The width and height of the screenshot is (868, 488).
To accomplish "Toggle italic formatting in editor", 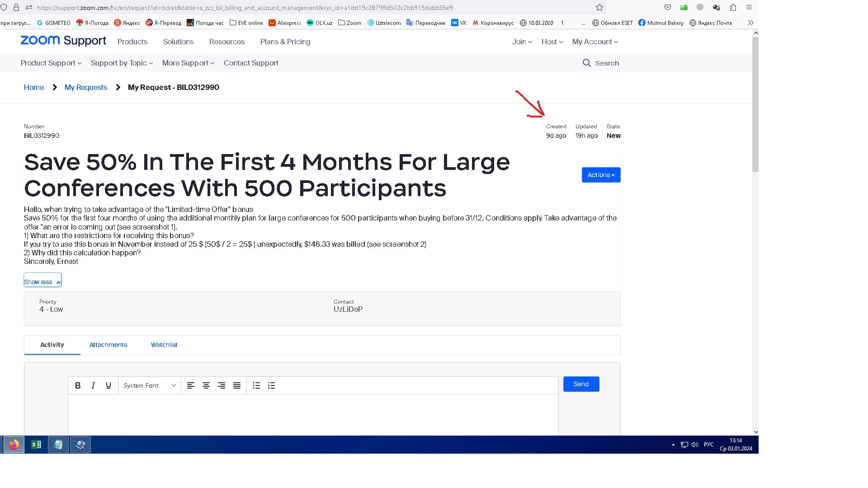I will [93, 385].
